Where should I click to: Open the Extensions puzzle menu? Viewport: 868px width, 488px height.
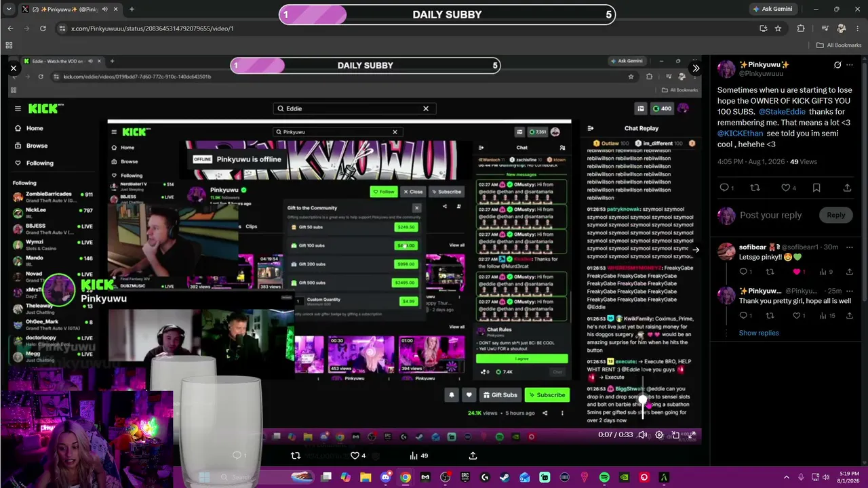coord(801,28)
